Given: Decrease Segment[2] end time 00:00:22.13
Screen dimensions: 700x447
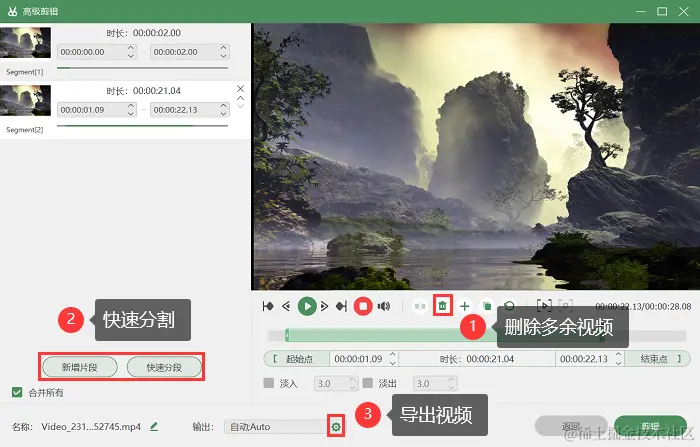Looking at the screenshot, I should (x=223, y=114).
